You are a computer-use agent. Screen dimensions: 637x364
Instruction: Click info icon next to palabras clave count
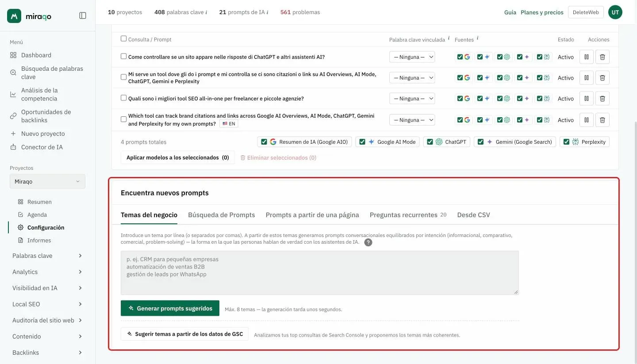pyautogui.click(x=206, y=12)
